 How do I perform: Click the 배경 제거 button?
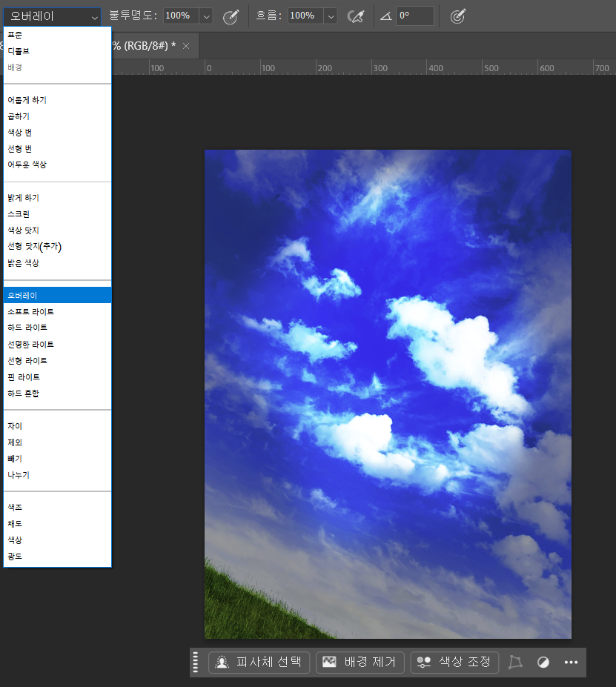pyautogui.click(x=360, y=663)
